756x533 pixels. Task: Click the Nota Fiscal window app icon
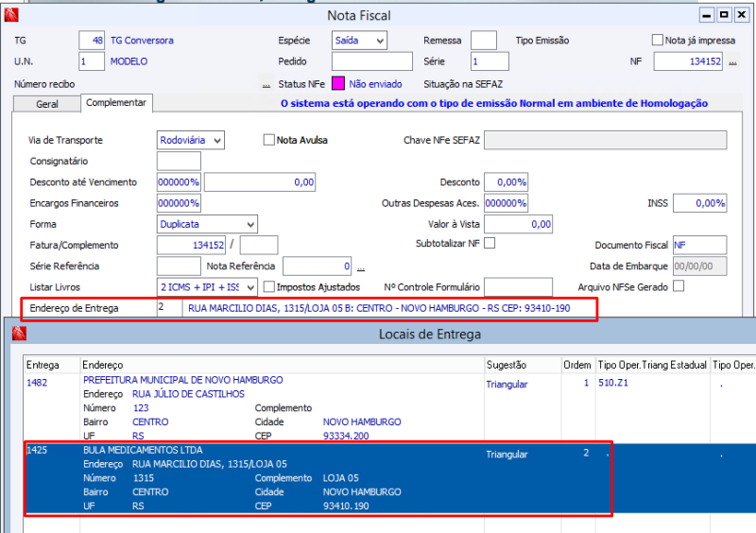(x=9, y=15)
